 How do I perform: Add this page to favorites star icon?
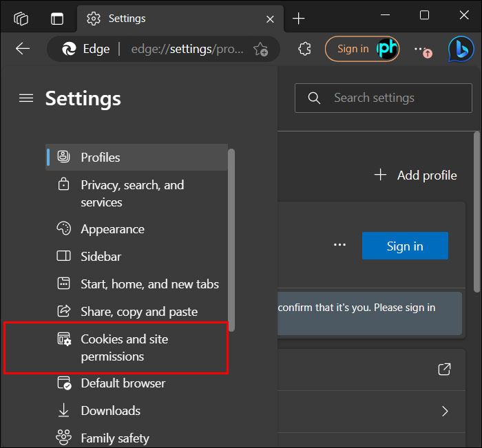tap(260, 49)
